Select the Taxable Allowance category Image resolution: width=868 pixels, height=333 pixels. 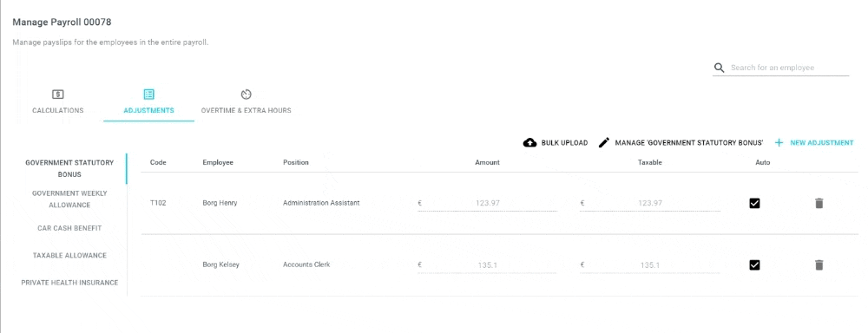pyautogui.click(x=69, y=256)
